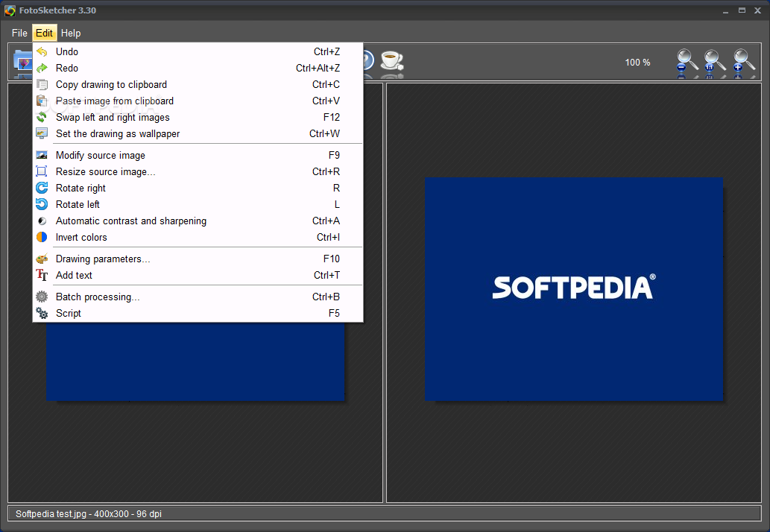Click the Invert colors half-circle icon
The width and height of the screenshot is (770, 532).
coord(42,237)
